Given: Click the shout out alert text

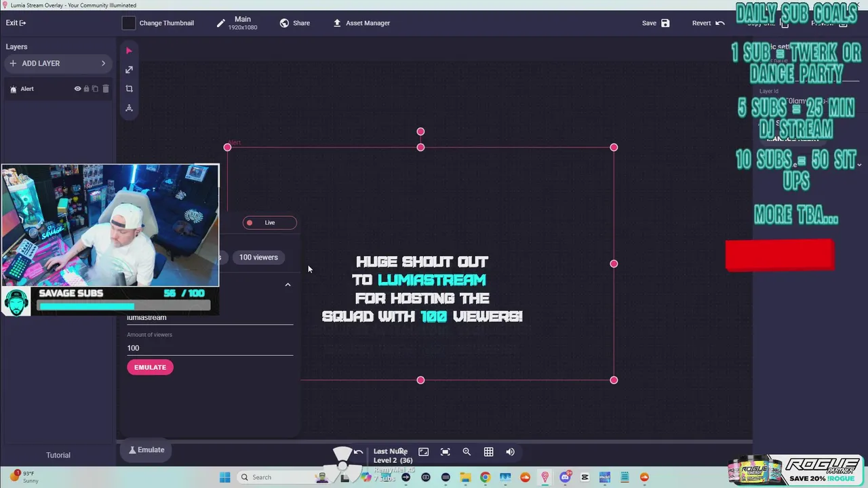Looking at the screenshot, I should (422, 289).
